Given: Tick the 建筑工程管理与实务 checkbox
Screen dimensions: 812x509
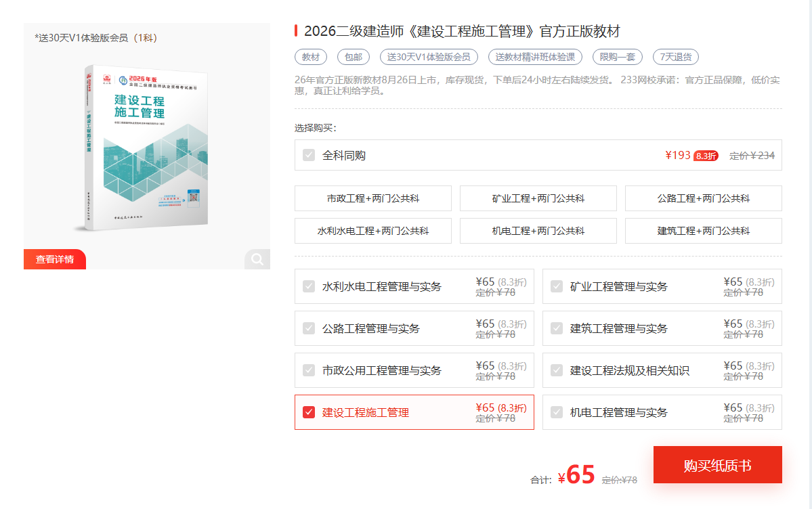Looking at the screenshot, I should [557, 328].
